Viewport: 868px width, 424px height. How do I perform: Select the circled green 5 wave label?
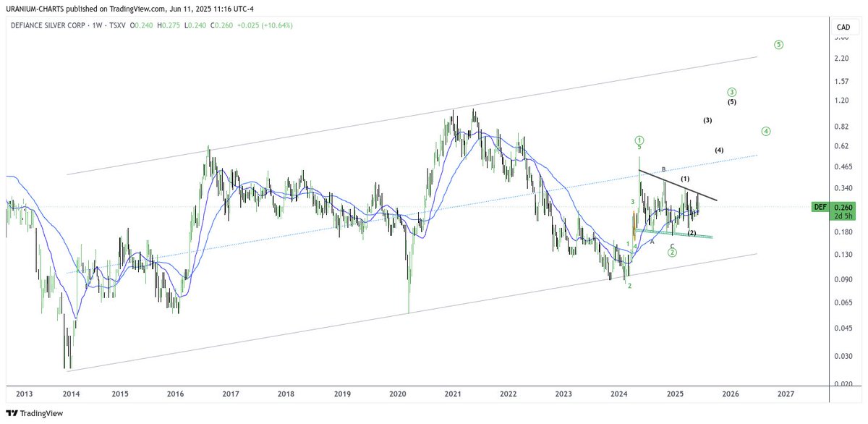coord(778,44)
